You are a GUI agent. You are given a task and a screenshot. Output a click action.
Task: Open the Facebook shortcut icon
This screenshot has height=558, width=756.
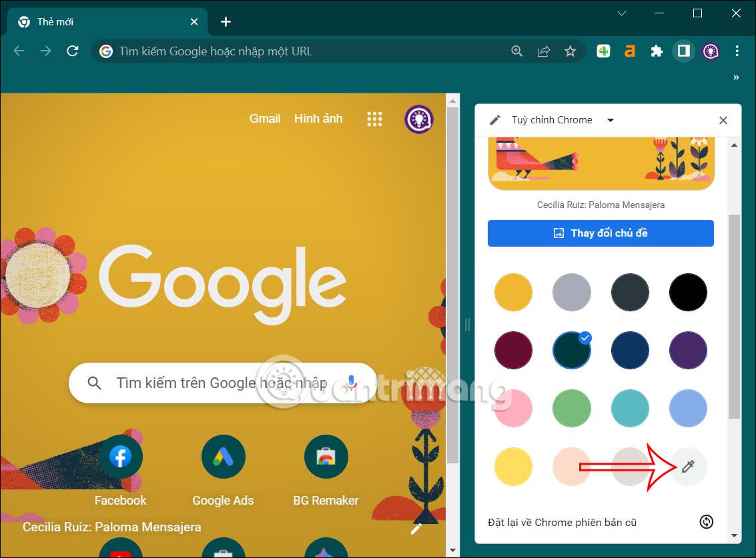pyautogui.click(x=120, y=457)
